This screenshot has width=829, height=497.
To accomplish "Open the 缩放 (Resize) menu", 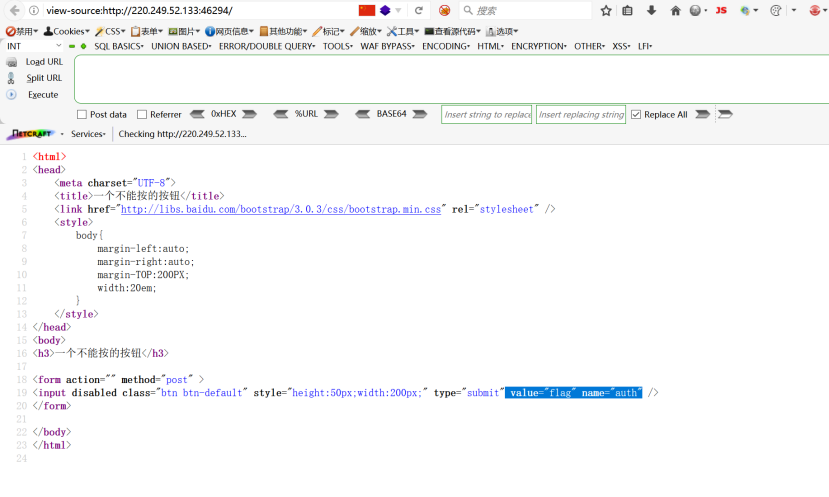I will (366, 31).
